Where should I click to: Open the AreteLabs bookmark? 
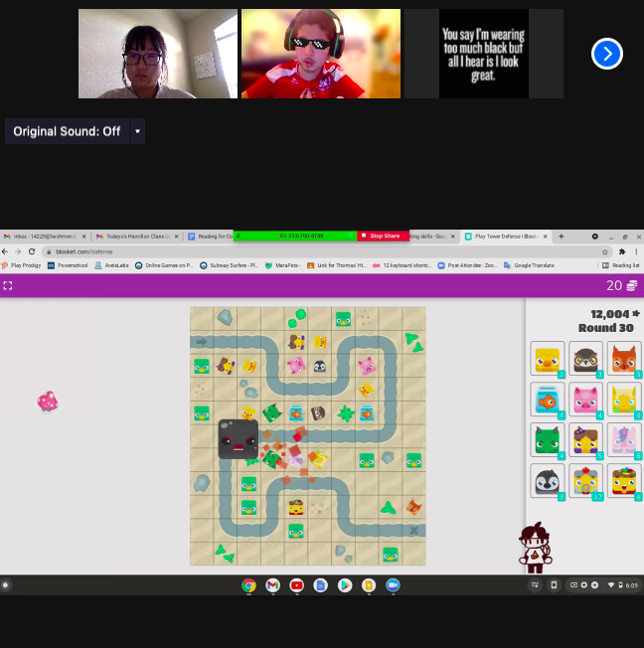point(111,265)
